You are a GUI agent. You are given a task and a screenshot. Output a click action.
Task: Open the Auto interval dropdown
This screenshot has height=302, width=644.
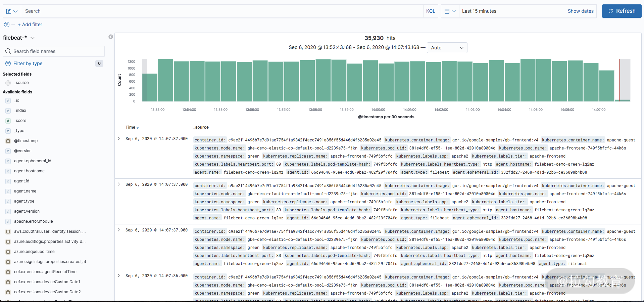click(447, 48)
